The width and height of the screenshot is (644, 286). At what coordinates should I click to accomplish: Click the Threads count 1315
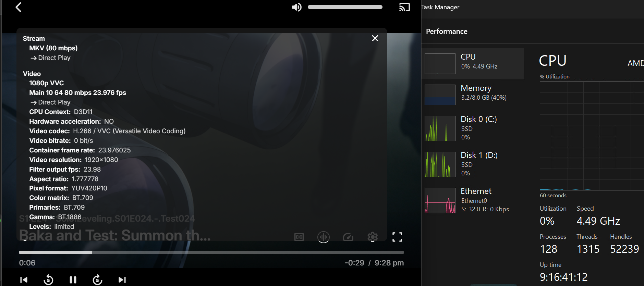click(x=588, y=249)
